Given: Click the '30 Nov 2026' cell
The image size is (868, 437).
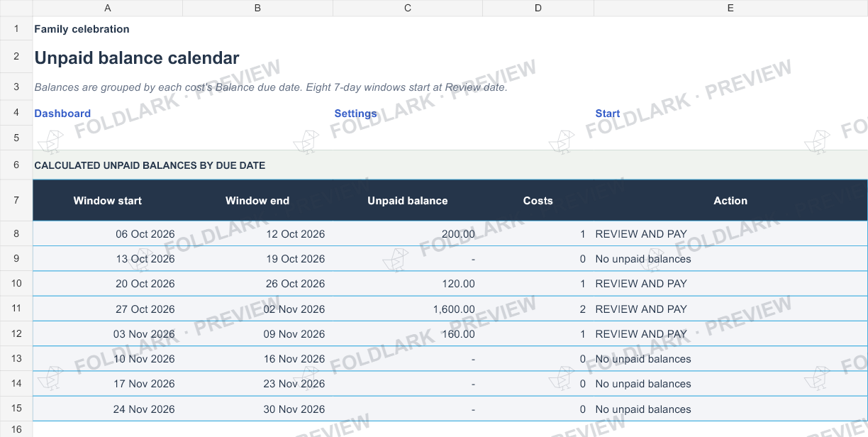Looking at the screenshot, I should click(x=257, y=409).
